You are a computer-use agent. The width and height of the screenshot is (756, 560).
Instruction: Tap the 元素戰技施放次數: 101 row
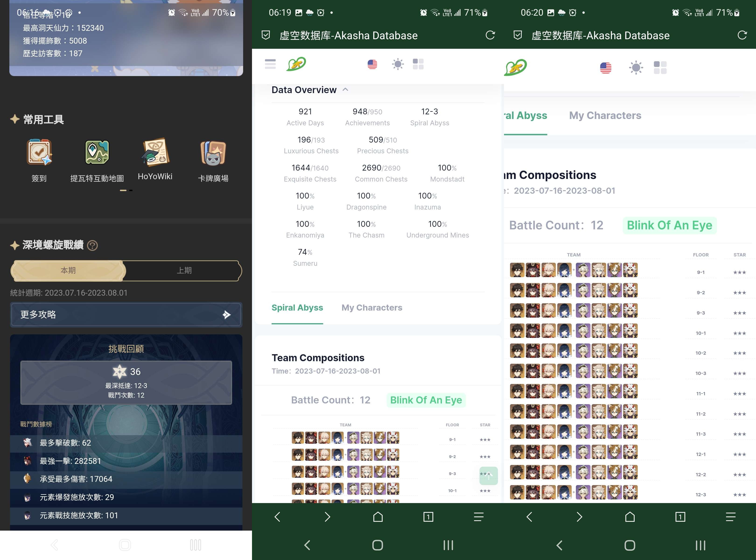coord(126,516)
